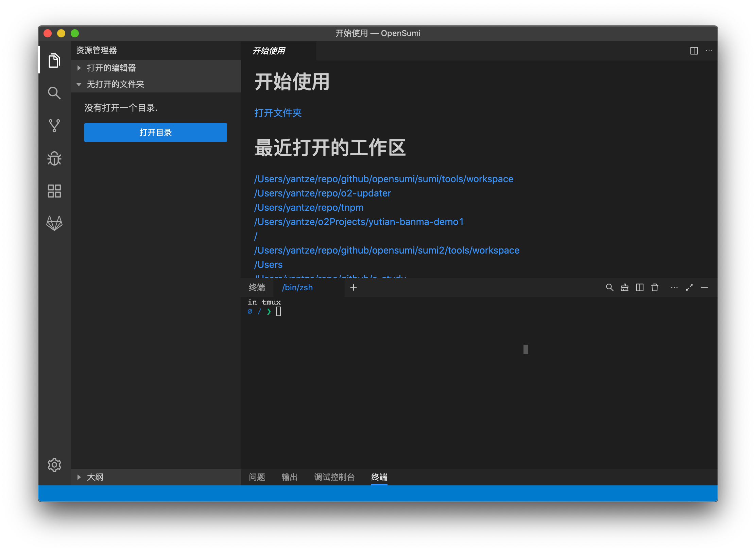
Task: Search within the terminal output
Action: coord(609,287)
